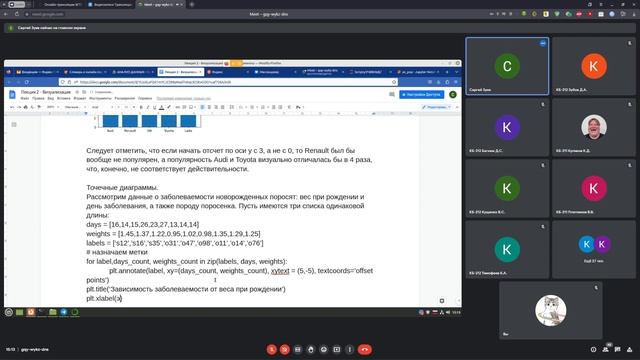Screen dimensions: 640x360
Task: Star the document Лекция 2
Action: click(x=77, y=92)
